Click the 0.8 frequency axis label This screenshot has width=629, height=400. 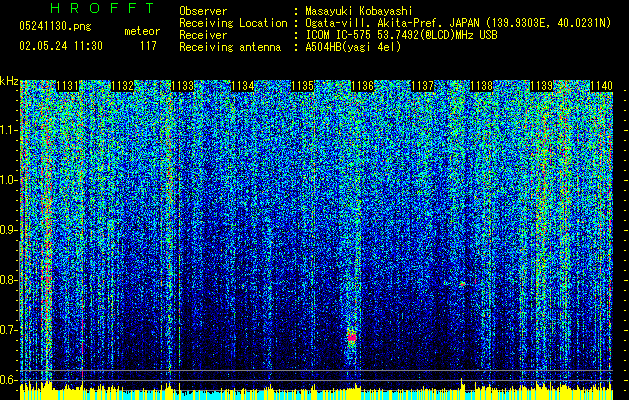(8, 280)
